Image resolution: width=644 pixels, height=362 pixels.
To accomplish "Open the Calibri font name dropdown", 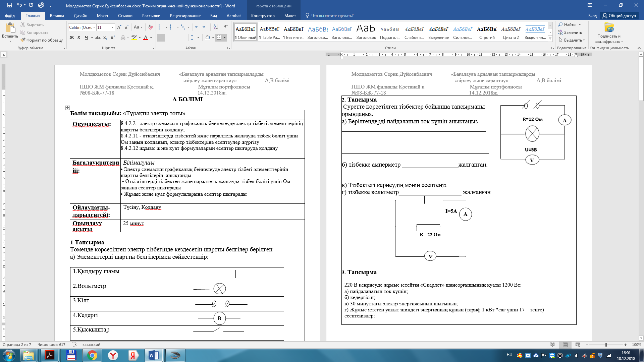I will click(x=94, y=27).
